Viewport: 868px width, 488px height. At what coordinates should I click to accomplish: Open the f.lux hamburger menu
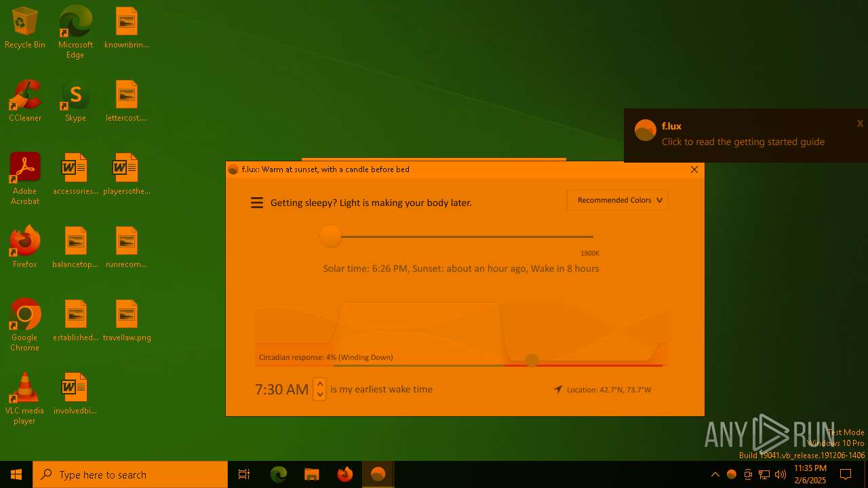[x=257, y=203]
